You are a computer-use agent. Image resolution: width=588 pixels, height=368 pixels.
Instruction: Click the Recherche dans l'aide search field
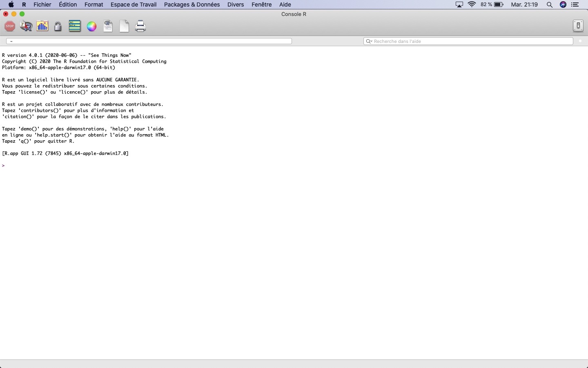(468, 41)
